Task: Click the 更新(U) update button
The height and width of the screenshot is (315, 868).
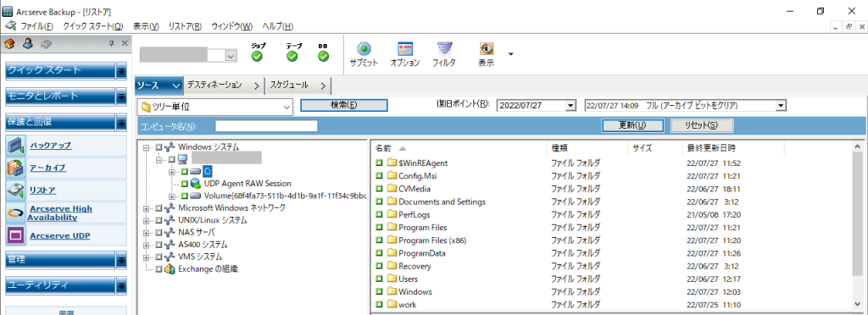Action: tap(632, 125)
